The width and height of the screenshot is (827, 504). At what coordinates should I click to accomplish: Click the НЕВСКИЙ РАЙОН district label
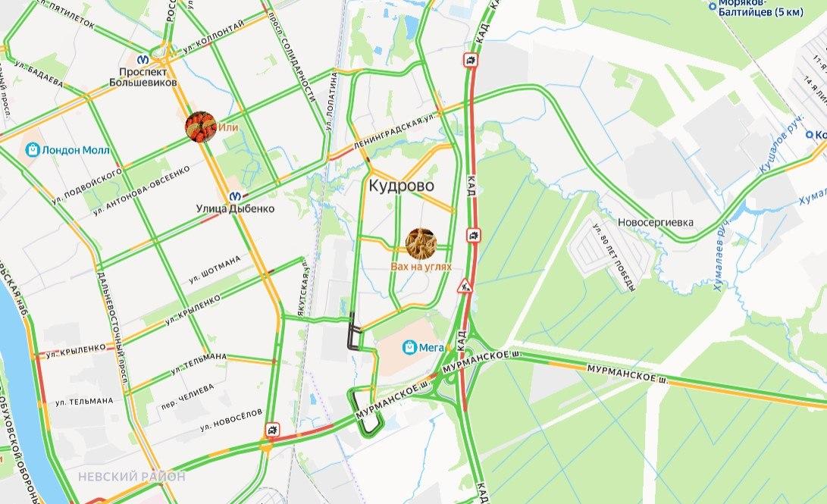[x=132, y=477]
